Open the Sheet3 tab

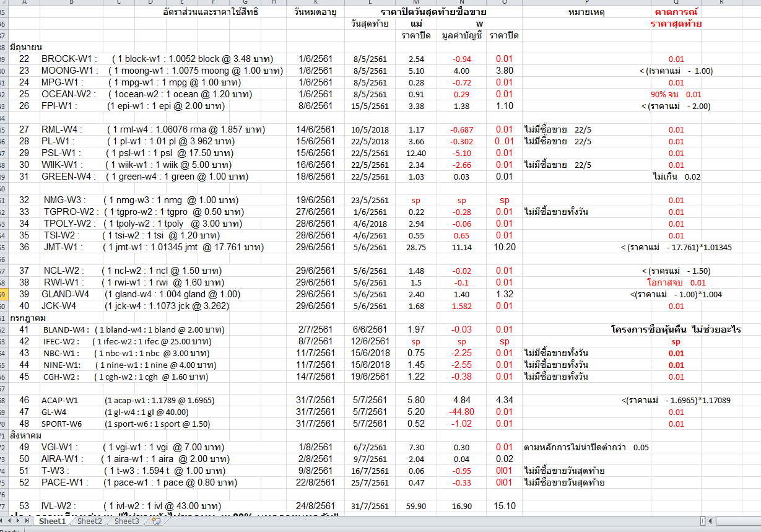pyautogui.click(x=127, y=521)
